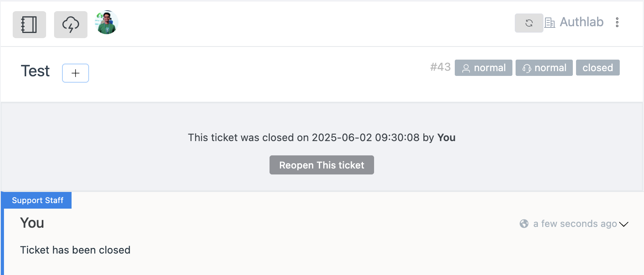Click the Ticket has been closed message text
Screen dimensions: 644x275
pyautogui.click(x=75, y=250)
